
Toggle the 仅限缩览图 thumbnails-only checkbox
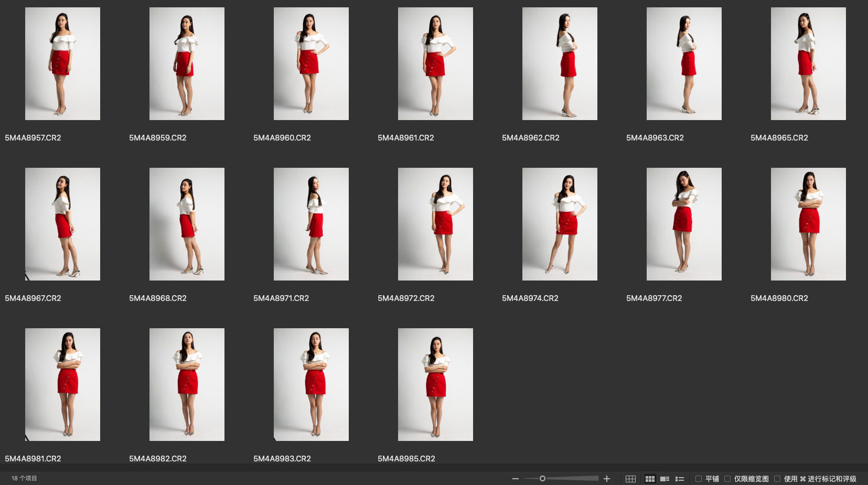[x=727, y=479]
